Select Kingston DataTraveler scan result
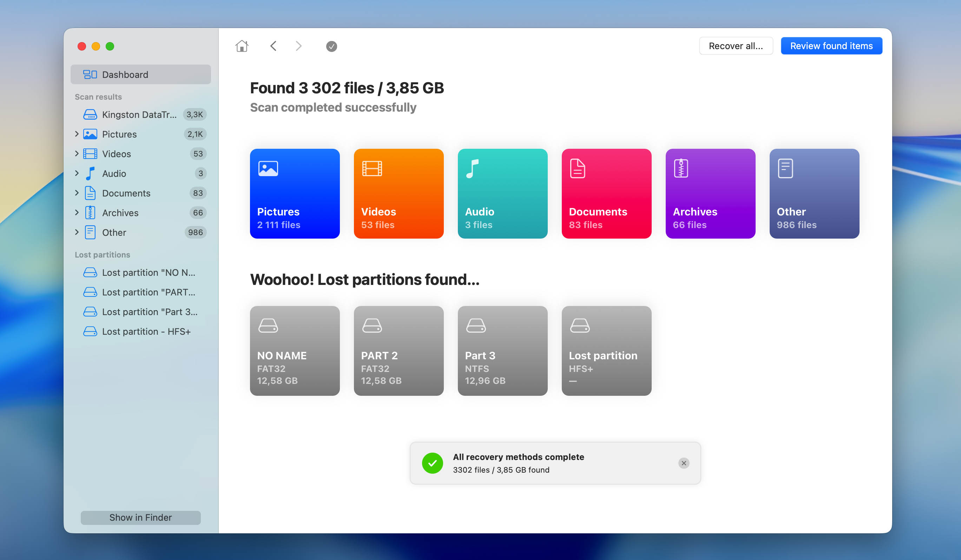Screen dimensions: 961x560 [139, 114]
